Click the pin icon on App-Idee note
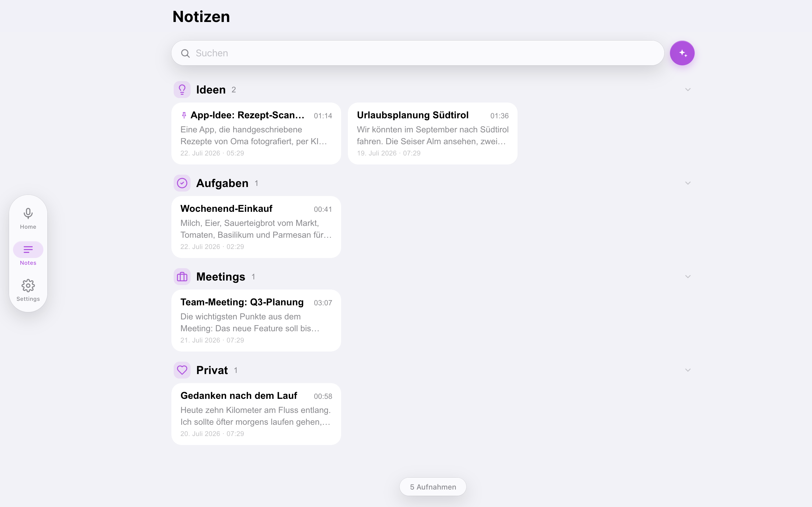 click(184, 115)
